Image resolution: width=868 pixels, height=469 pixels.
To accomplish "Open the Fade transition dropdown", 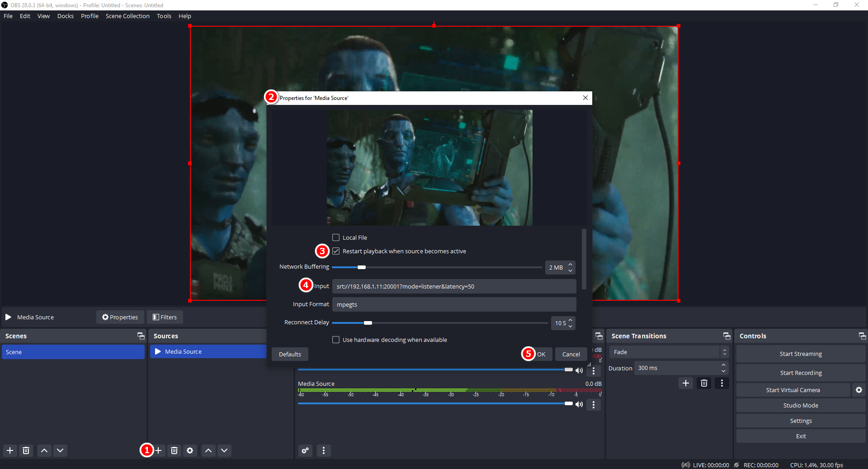I will (669, 352).
